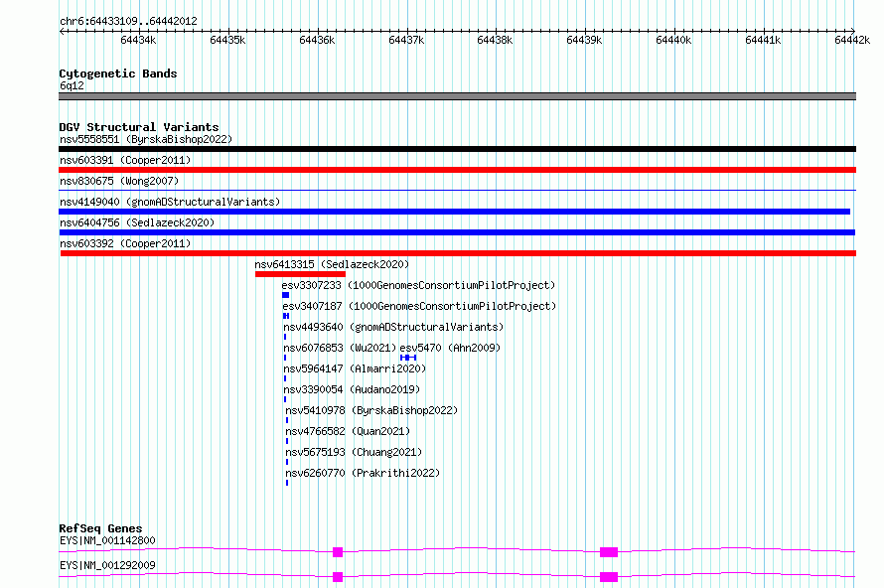Select the left exon box of EYS|NM_001292009
Viewport: 884px width, 588px height.
click(338, 577)
